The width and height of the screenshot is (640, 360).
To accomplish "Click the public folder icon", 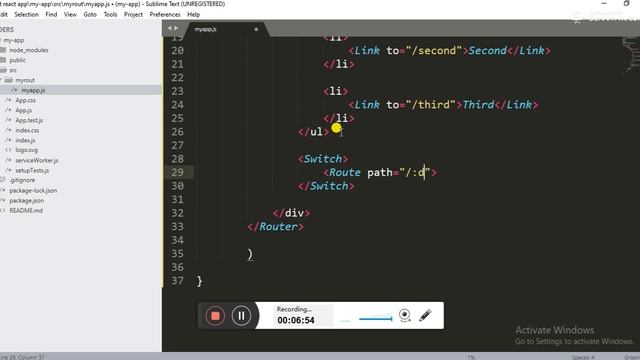I will point(3,60).
